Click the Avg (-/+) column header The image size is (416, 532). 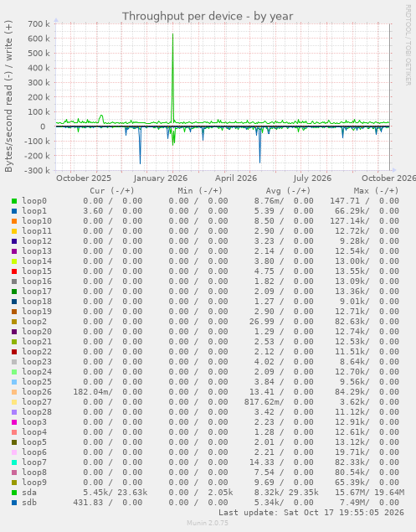[x=288, y=191]
